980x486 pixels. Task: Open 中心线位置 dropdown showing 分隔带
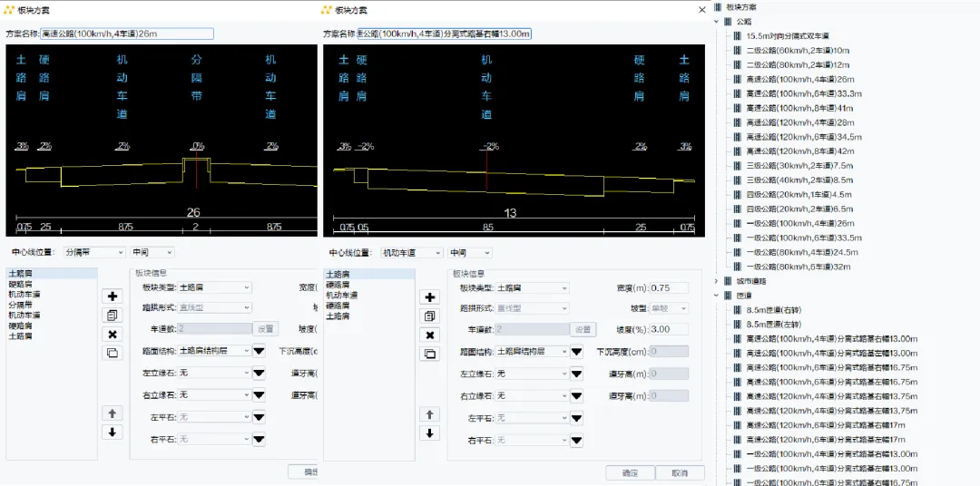[x=94, y=252]
